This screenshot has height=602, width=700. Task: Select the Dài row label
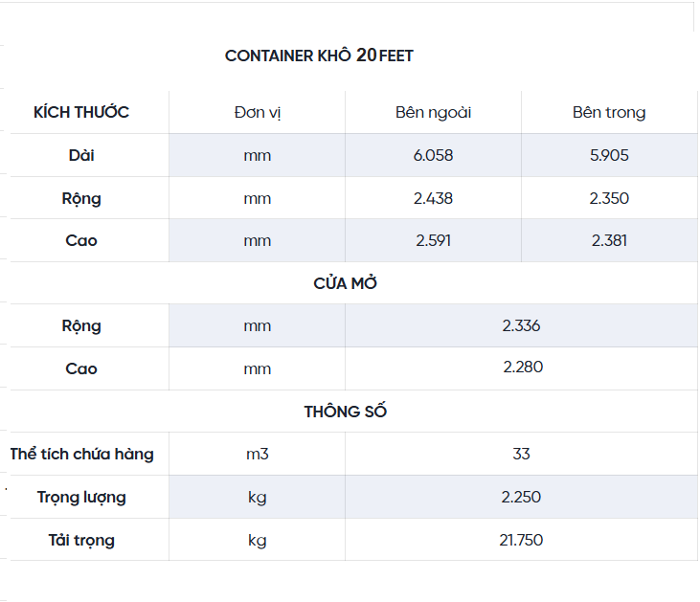pos(81,155)
